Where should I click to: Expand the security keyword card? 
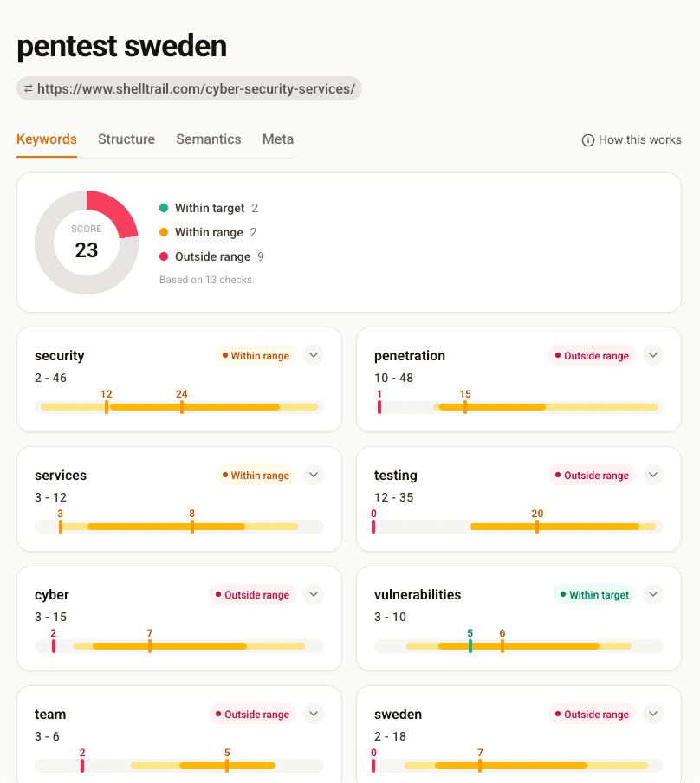[x=313, y=355]
